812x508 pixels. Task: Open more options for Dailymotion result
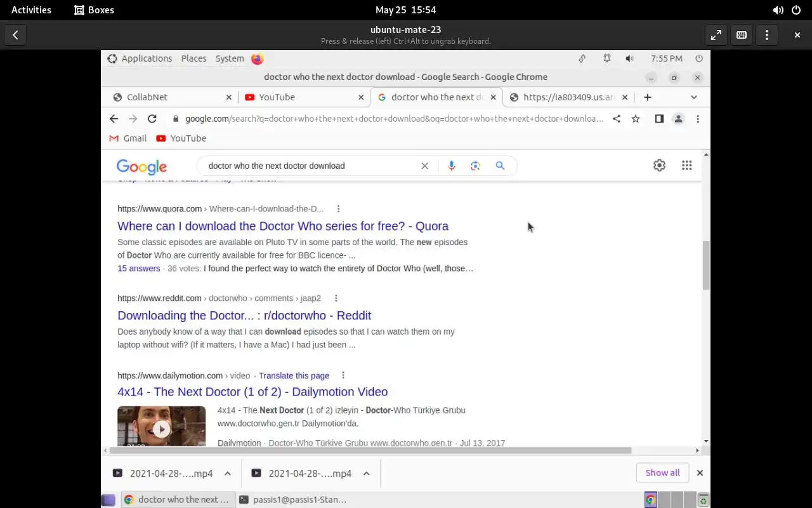point(343,375)
